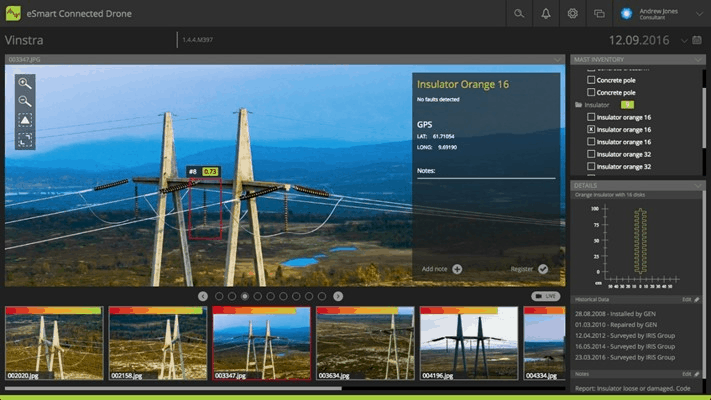Collapse the 003347.JPG image panel chevron
This screenshot has height=400, width=711.
pos(557,59)
